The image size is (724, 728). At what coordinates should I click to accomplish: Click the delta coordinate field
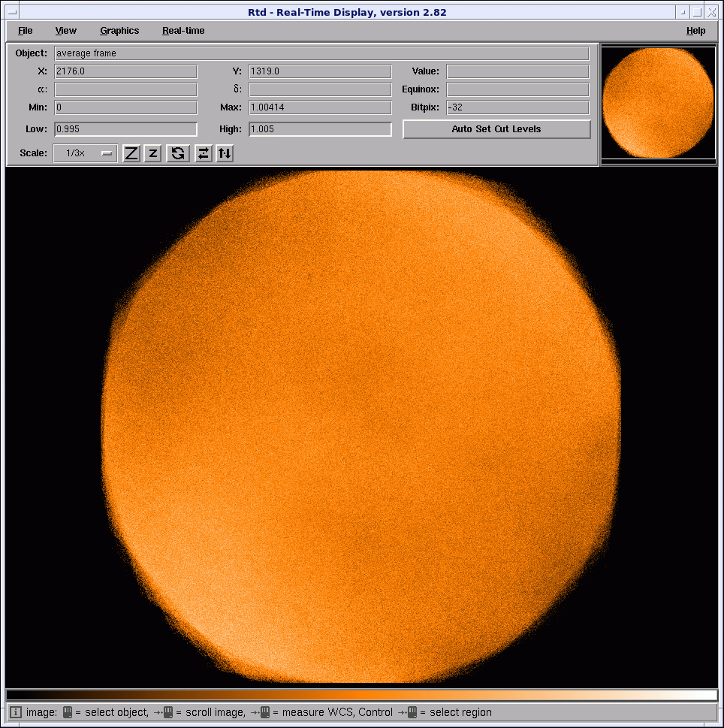[320, 89]
